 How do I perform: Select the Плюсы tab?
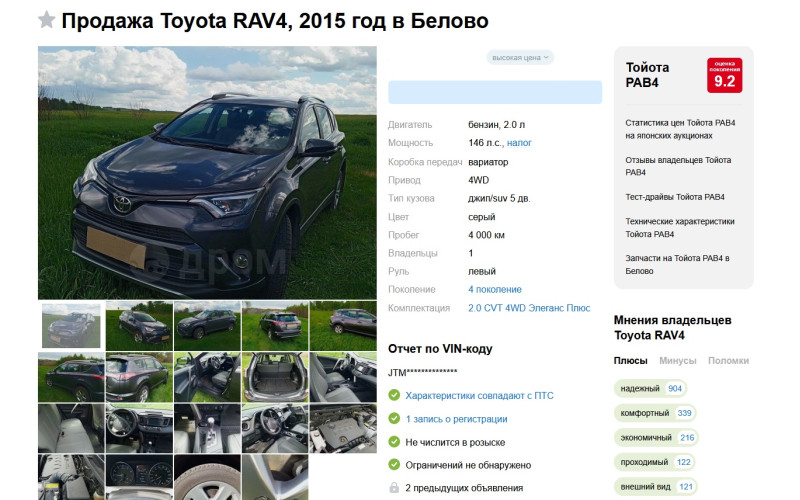630,361
